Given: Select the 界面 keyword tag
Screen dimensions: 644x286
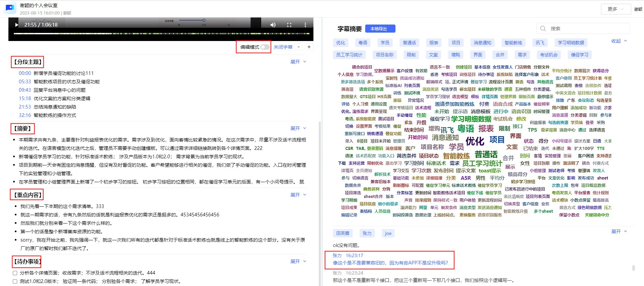Looking at the screenshot, I should point(478,55).
